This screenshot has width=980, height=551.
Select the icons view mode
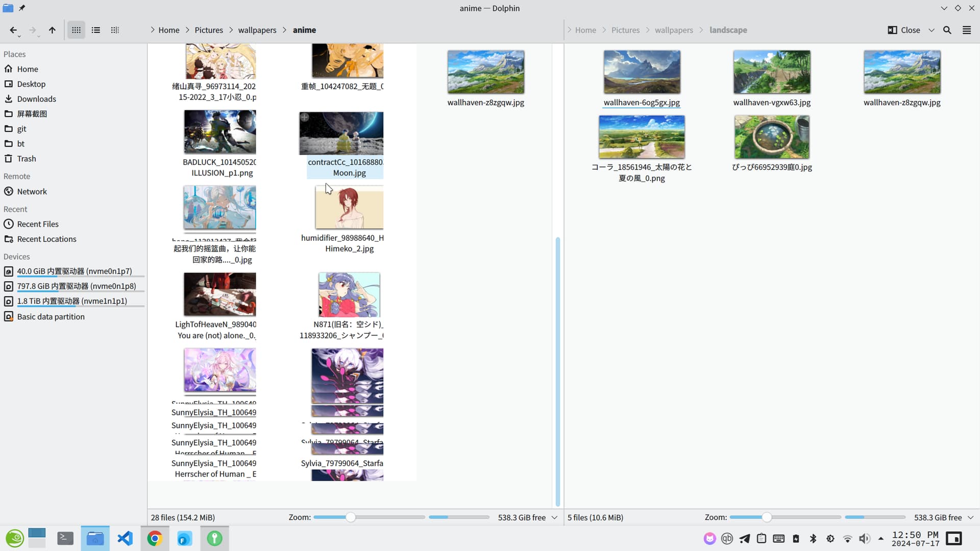pos(76,30)
